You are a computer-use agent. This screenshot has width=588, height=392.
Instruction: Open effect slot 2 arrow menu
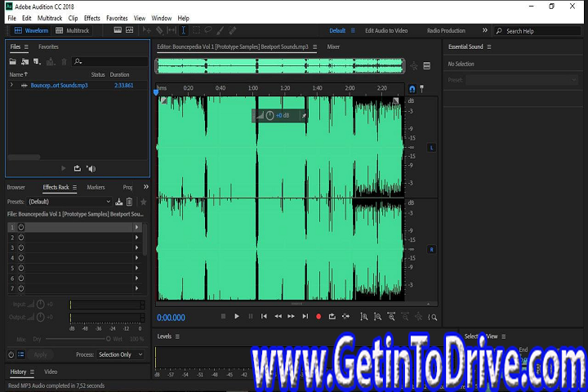[137, 238]
